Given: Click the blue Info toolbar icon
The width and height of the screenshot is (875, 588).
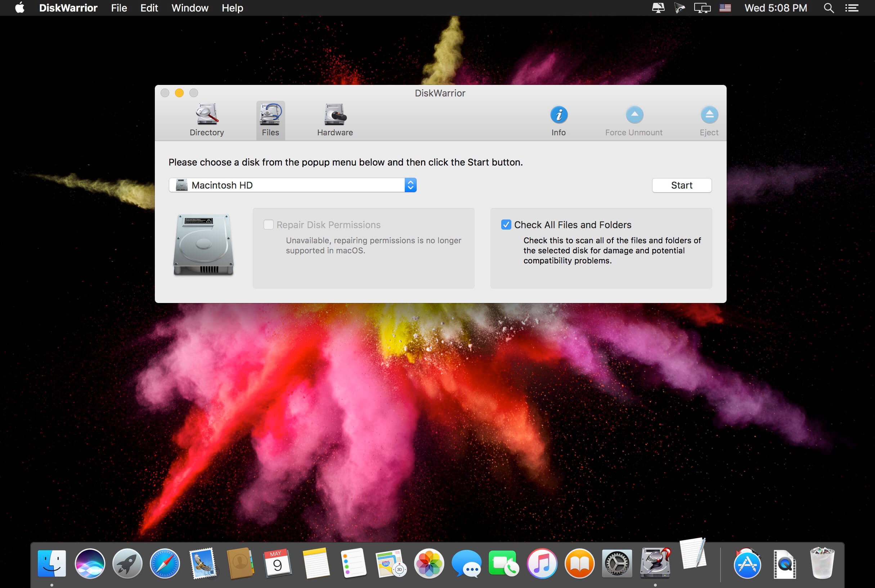Looking at the screenshot, I should (x=559, y=115).
